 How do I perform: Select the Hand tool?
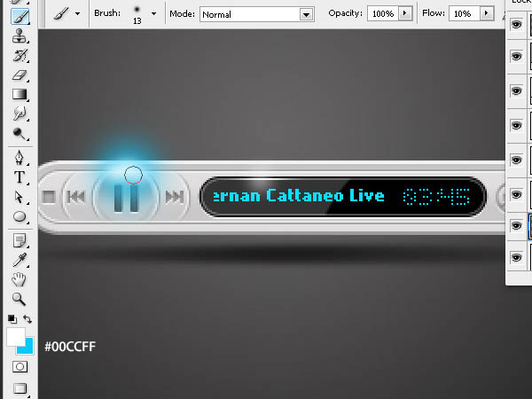tap(20, 279)
